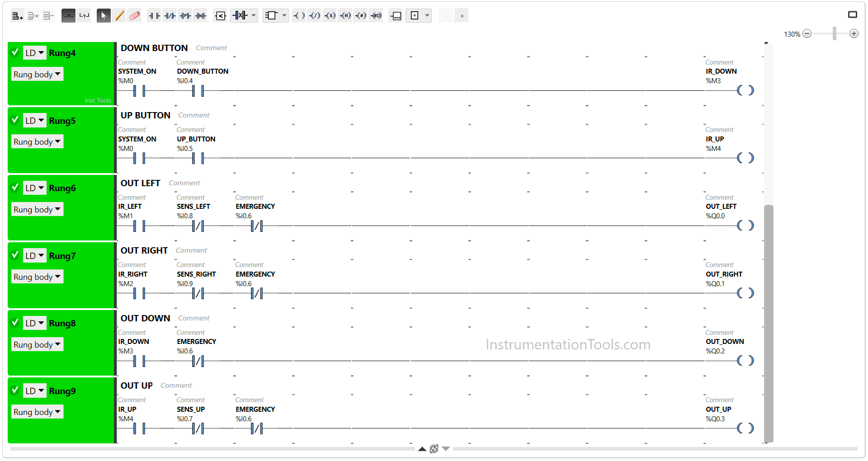Open the LD language dropdown for Rung6
The width and height of the screenshot is (868, 461).
pyautogui.click(x=35, y=188)
